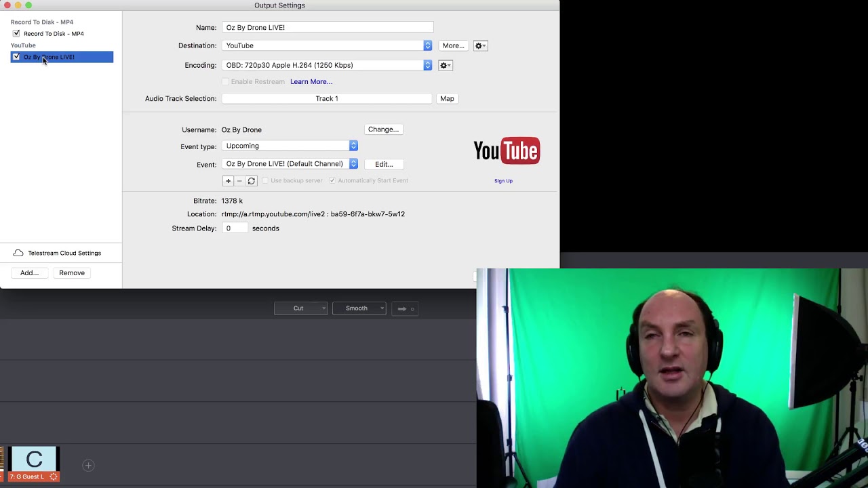Click the More... destination button
The width and height of the screenshot is (868, 488).
pos(453,45)
